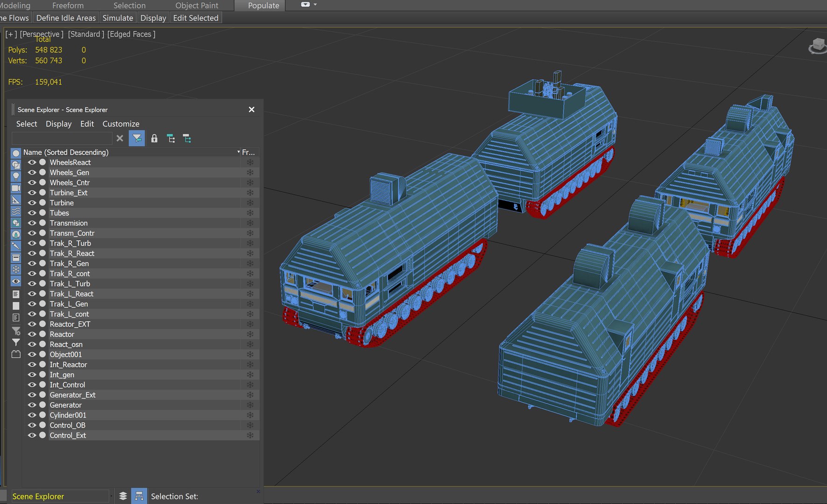Click the lock cell edits padlock icon
Screen dimensions: 827x504
pyautogui.click(x=154, y=139)
